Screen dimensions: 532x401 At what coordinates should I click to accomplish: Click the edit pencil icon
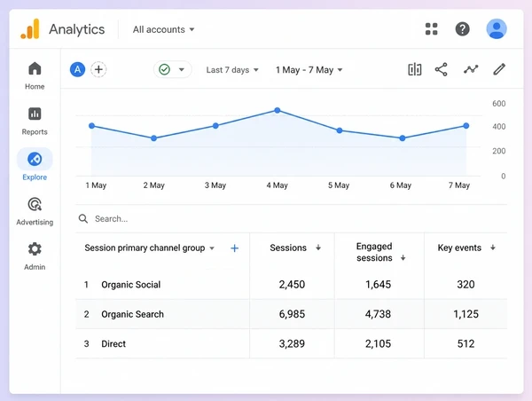pyautogui.click(x=499, y=69)
